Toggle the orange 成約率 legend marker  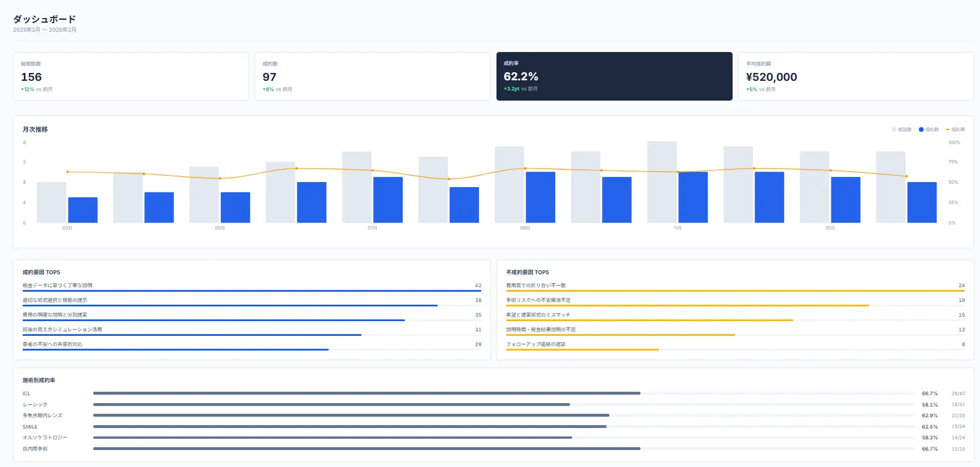coord(948,129)
